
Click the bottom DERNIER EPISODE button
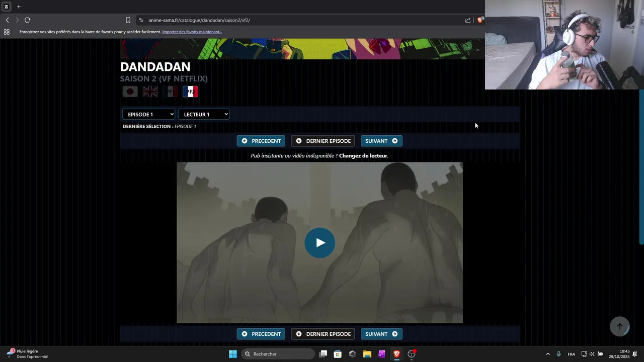pos(323,334)
